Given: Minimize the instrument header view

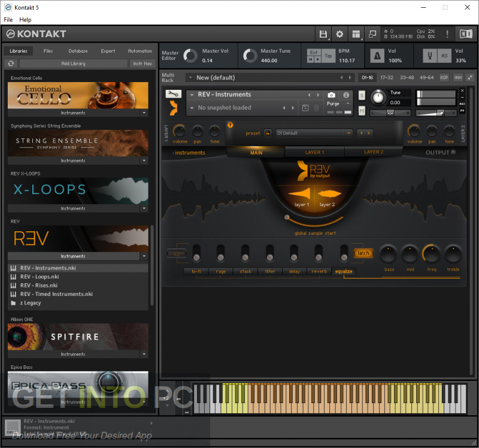Looking at the screenshot, I should (462, 98).
